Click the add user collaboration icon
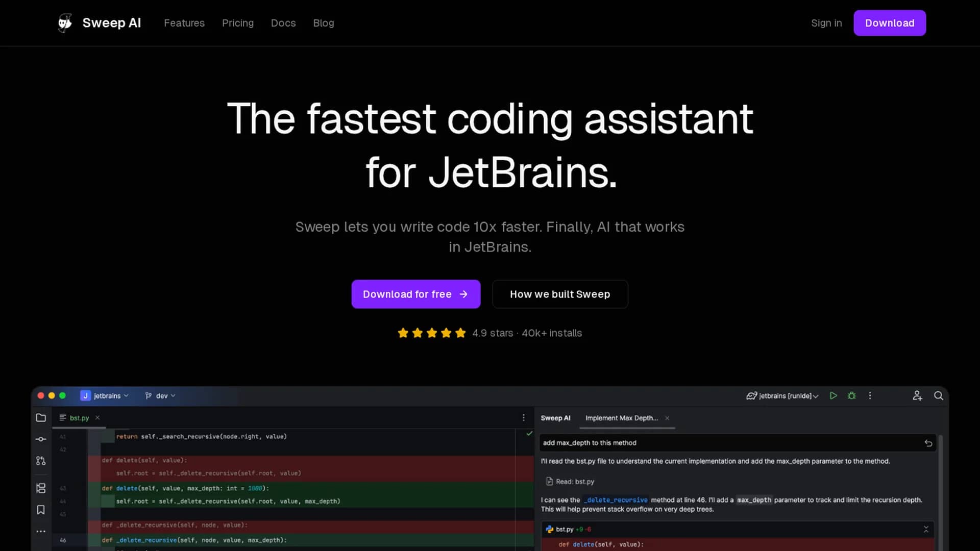 point(917,396)
